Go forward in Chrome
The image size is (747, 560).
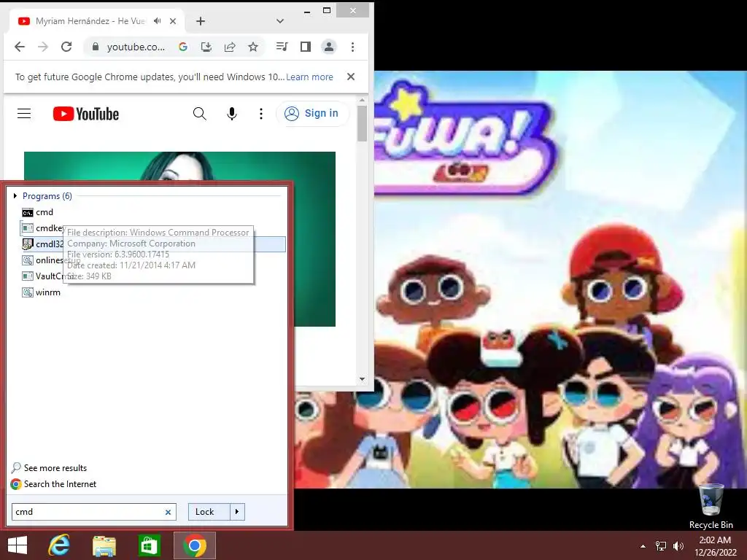pos(43,47)
